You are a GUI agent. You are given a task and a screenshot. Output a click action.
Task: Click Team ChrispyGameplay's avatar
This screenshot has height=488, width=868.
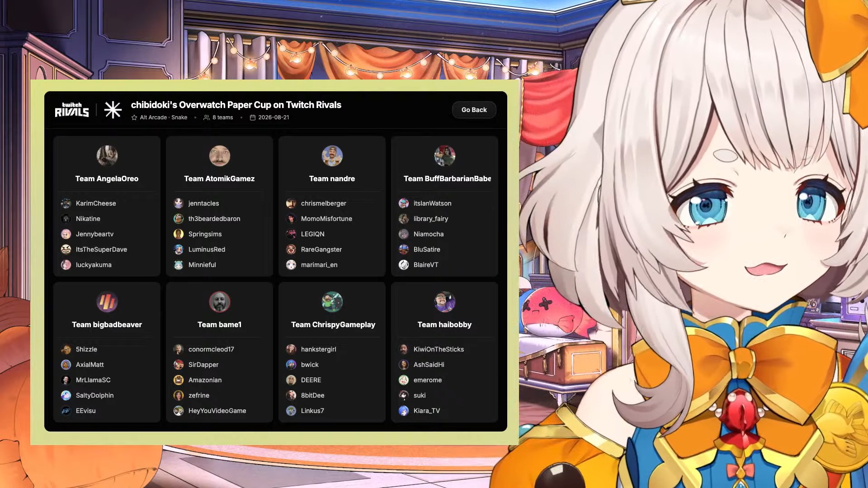pos(332,302)
